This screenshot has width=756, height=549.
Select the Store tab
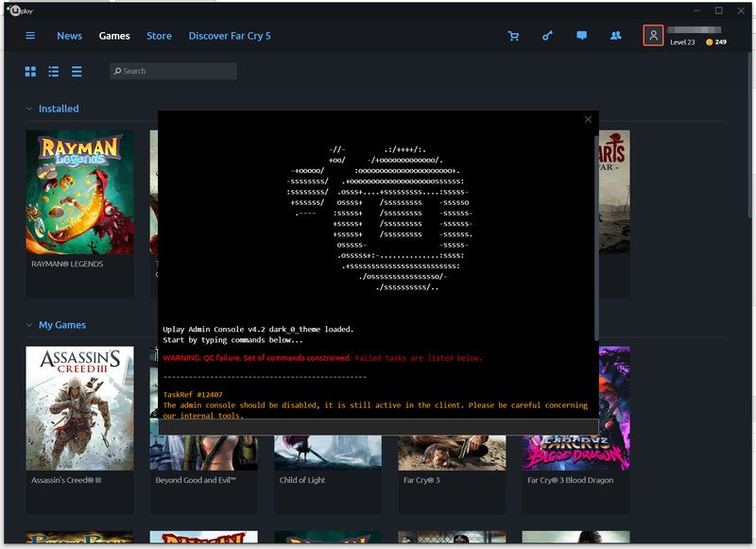pos(159,36)
